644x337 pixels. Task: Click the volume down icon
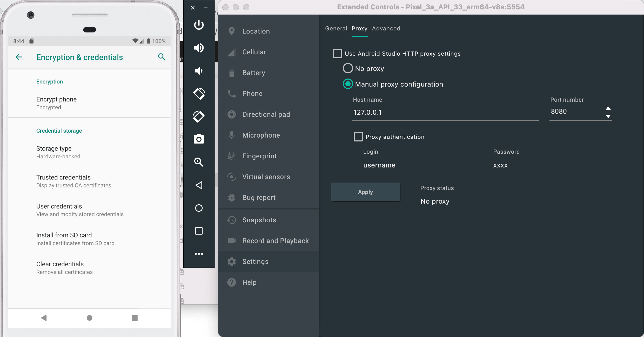tap(199, 71)
